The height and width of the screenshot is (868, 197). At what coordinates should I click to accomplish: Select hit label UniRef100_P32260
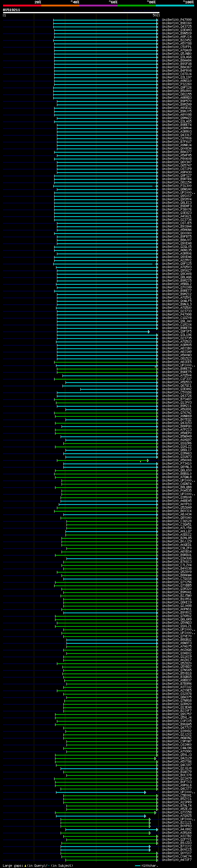click(177, 84)
